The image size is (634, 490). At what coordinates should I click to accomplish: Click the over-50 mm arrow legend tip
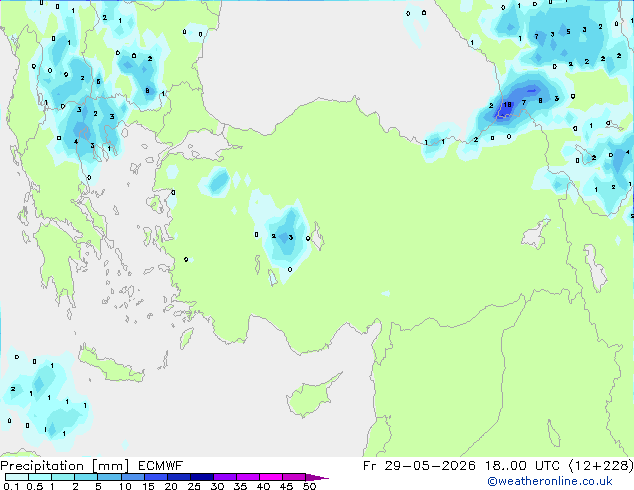(x=317, y=477)
